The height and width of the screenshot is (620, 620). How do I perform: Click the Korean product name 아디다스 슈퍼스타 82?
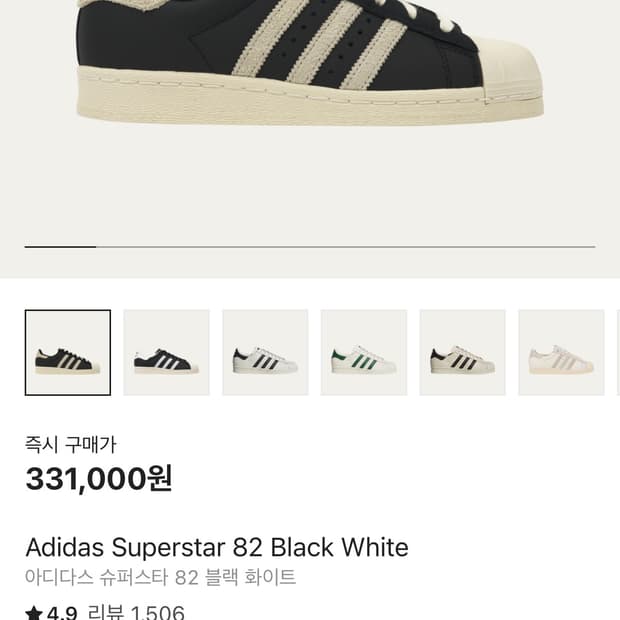point(160,578)
